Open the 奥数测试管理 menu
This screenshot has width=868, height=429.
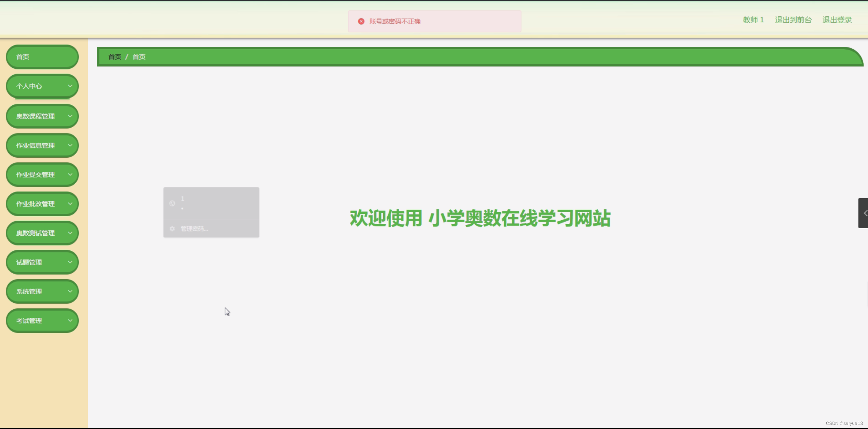(36, 233)
